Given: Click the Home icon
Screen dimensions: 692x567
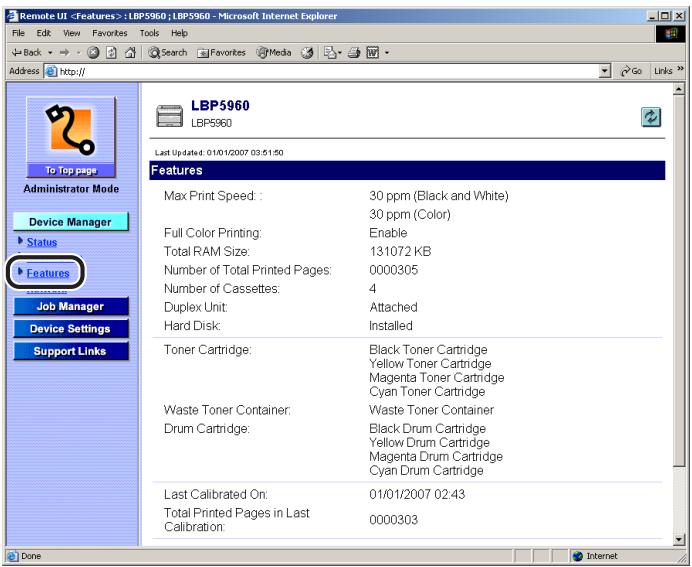Looking at the screenshot, I should coord(130,53).
